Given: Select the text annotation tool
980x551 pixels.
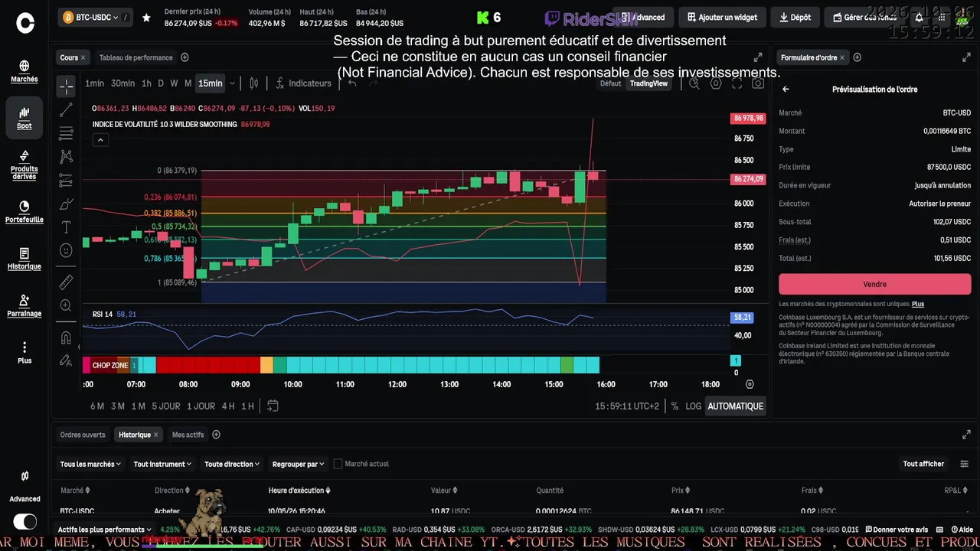Looking at the screenshot, I should (x=66, y=227).
